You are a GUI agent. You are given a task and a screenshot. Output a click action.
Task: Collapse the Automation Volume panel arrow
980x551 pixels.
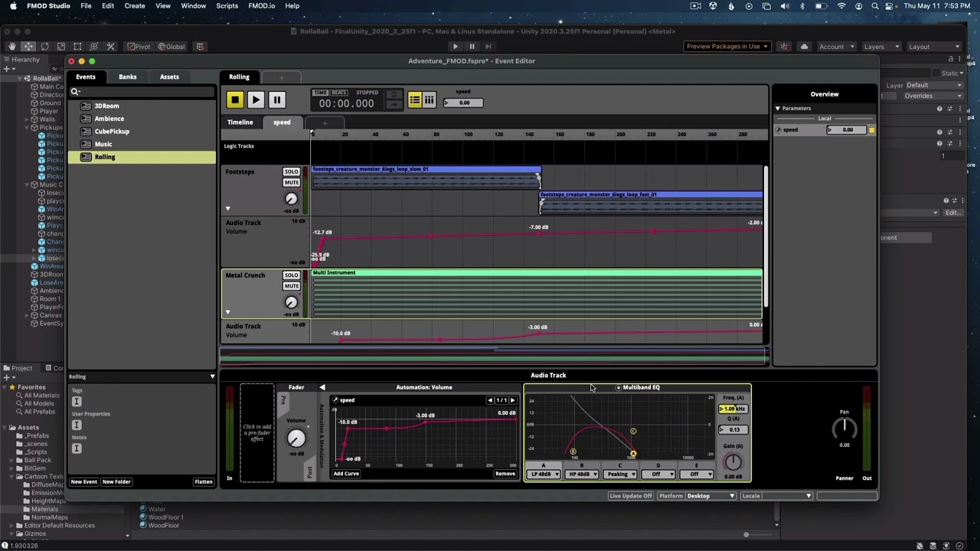[x=322, y=387]
